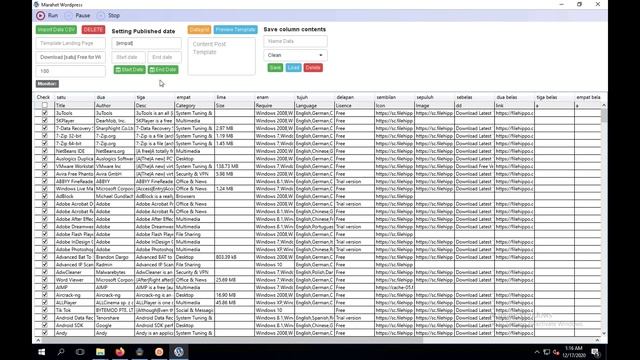Image resolution: width=640 pixels, height=360 pixels.
Task: Click the Download [satu] Free title field
Action: coord(70,57)
